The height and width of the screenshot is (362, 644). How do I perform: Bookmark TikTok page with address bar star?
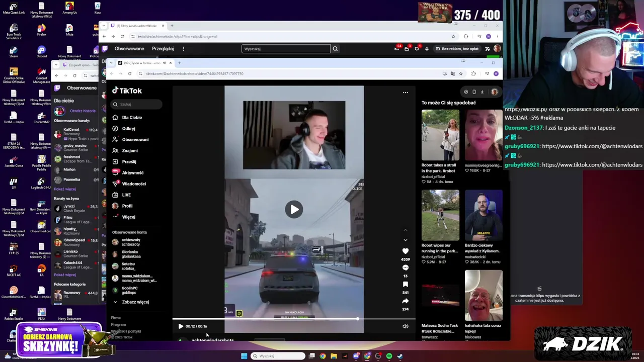click(461, 73)
